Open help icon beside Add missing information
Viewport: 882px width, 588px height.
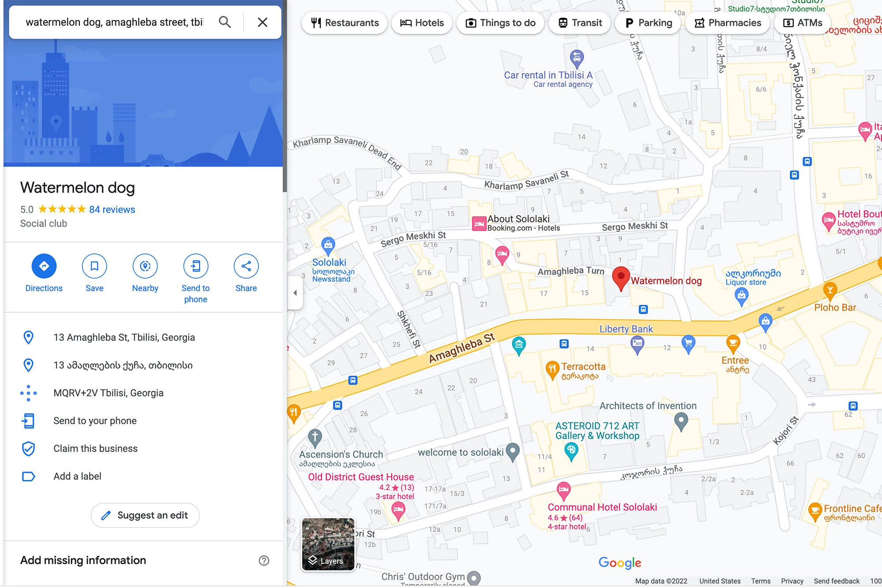[x=264, y=561]
